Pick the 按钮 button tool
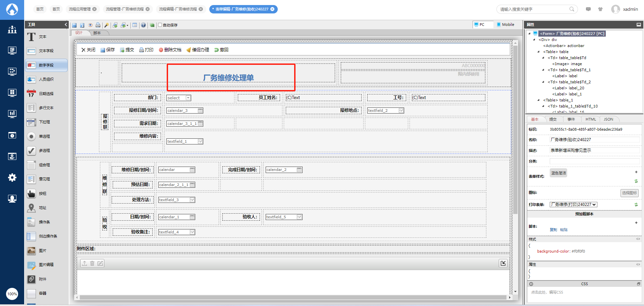 46,193
